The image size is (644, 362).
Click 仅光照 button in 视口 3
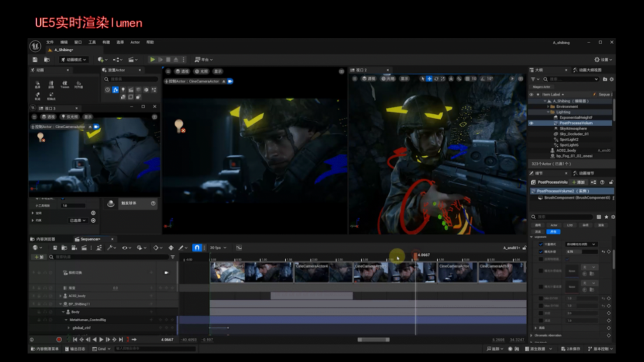click(x=69, y=117)
